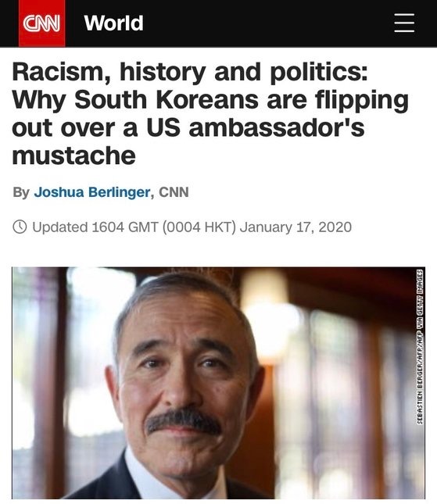The height and width of the screenshot is (504, 437).
Task: Go to the World section
Action: (113, 23)
